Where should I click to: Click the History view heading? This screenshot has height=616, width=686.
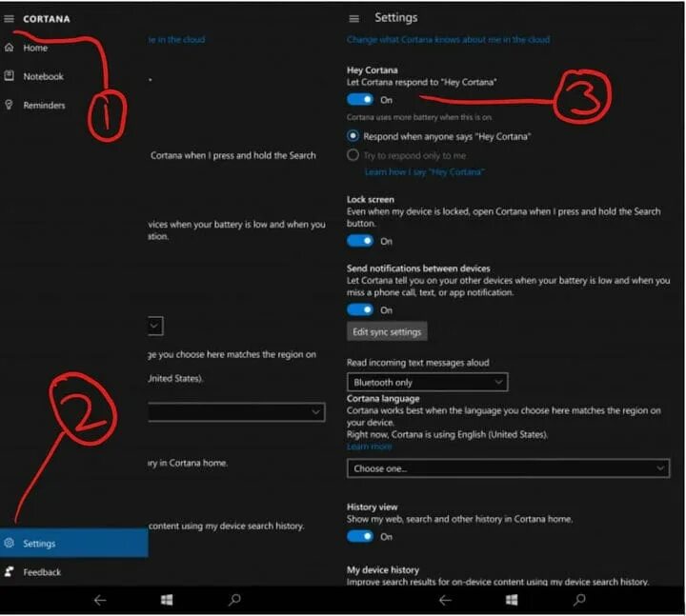[373, 507]
